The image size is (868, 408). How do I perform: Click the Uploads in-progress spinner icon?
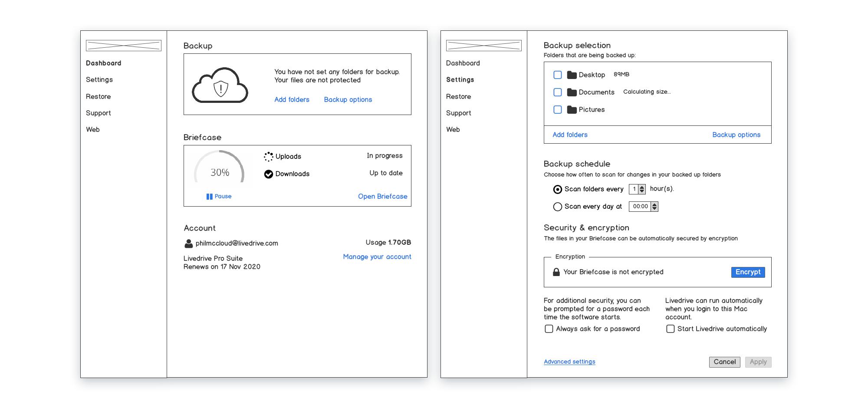pyautogui.click(x=269, y=156)
